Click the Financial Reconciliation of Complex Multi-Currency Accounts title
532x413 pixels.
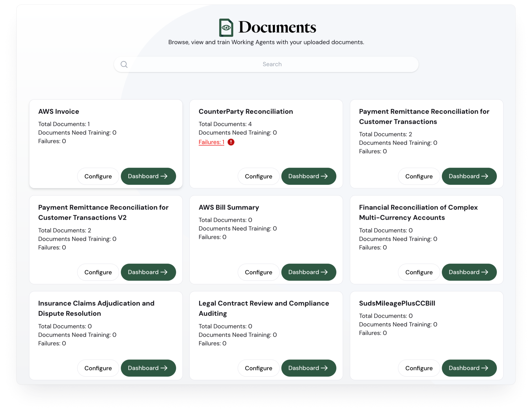[418, 212]
